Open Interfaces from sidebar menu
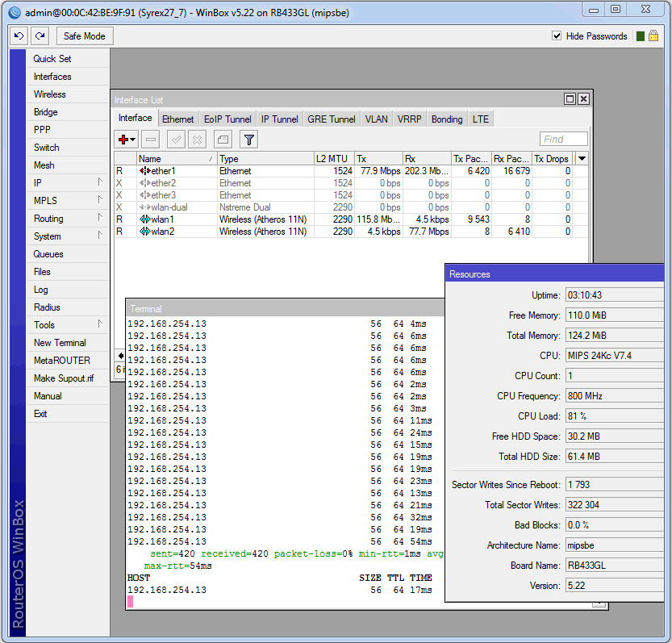The height and width of the screenshot is (643, 672). 67,77
